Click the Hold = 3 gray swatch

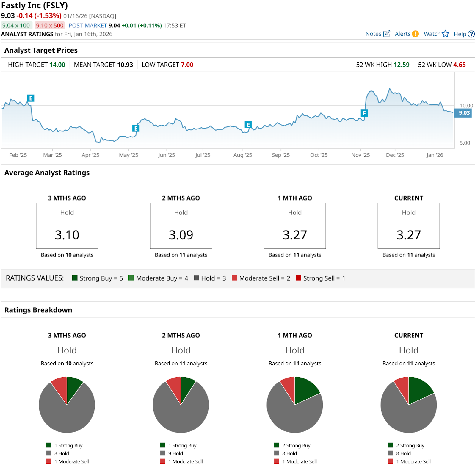(196, 278)
